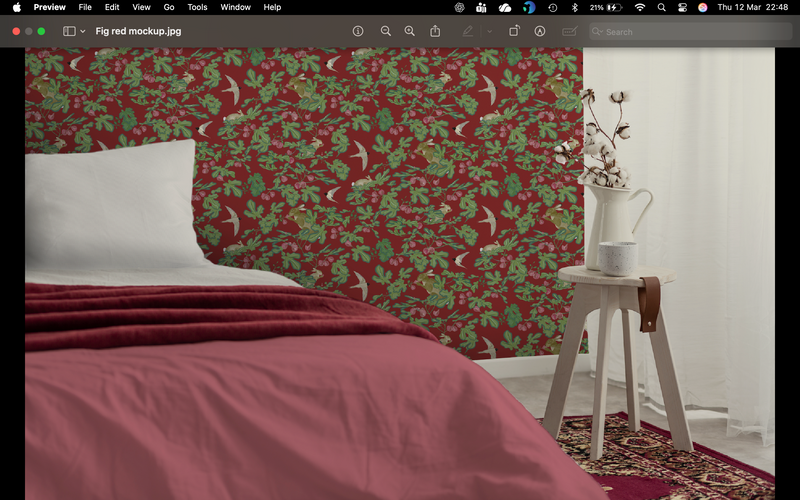800x500 pixels.
Task: Close the Preview window
Action: tap(16, 31)
